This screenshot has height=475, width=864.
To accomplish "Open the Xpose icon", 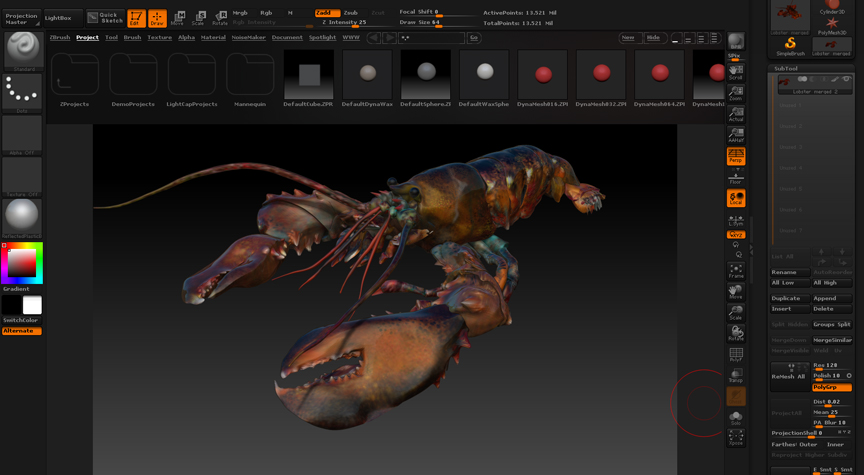I will [736, 438].
